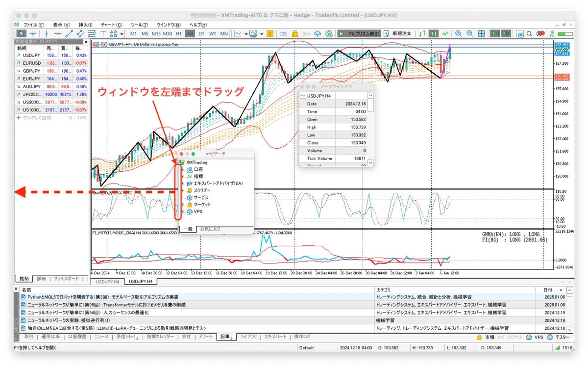
Task: Switch chart to line chart style
Action: pyautogui.click(x=445, y=34)
